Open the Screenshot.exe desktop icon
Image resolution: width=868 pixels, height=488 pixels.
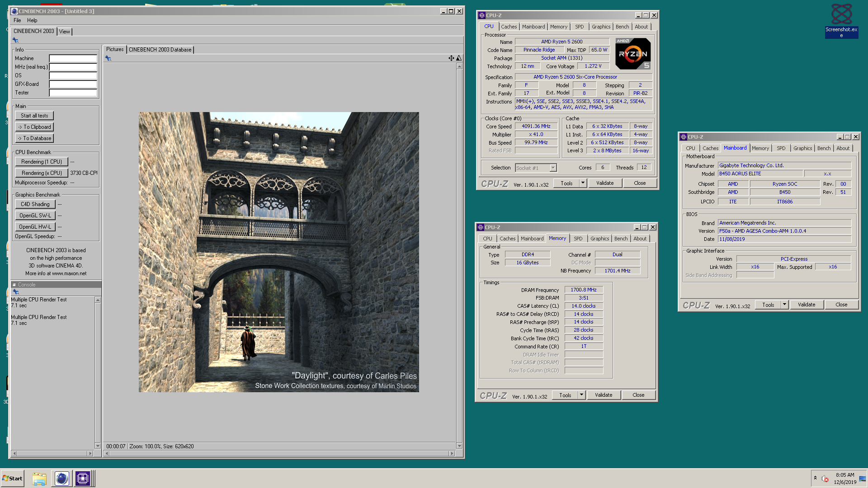841,20
